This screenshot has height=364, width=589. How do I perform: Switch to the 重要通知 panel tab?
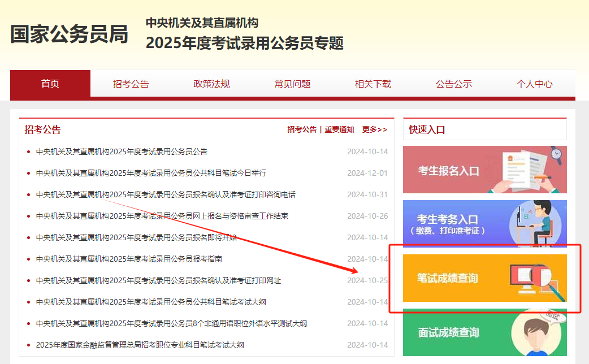[339, 129]
